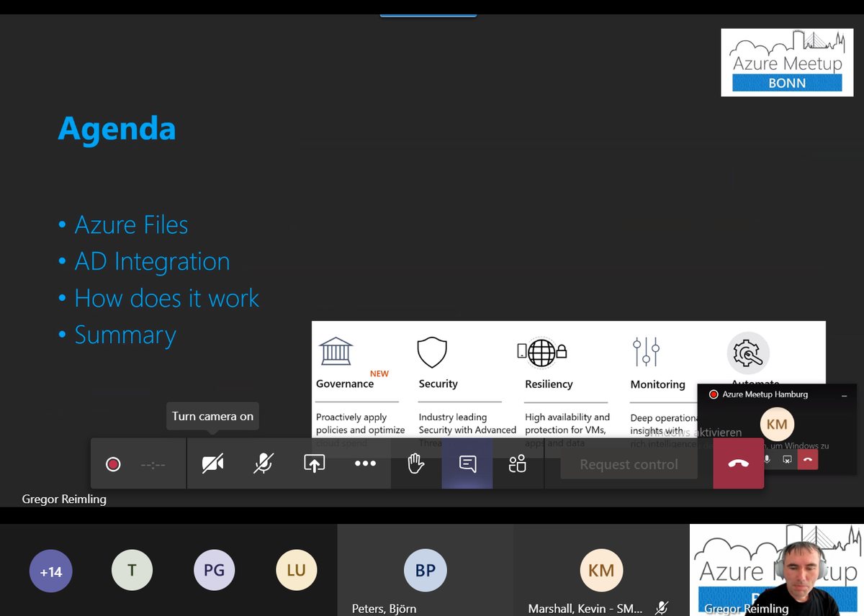Click the Governance building icon
The width and height of the screenshot is (864, 616).
tap(336, 351)
